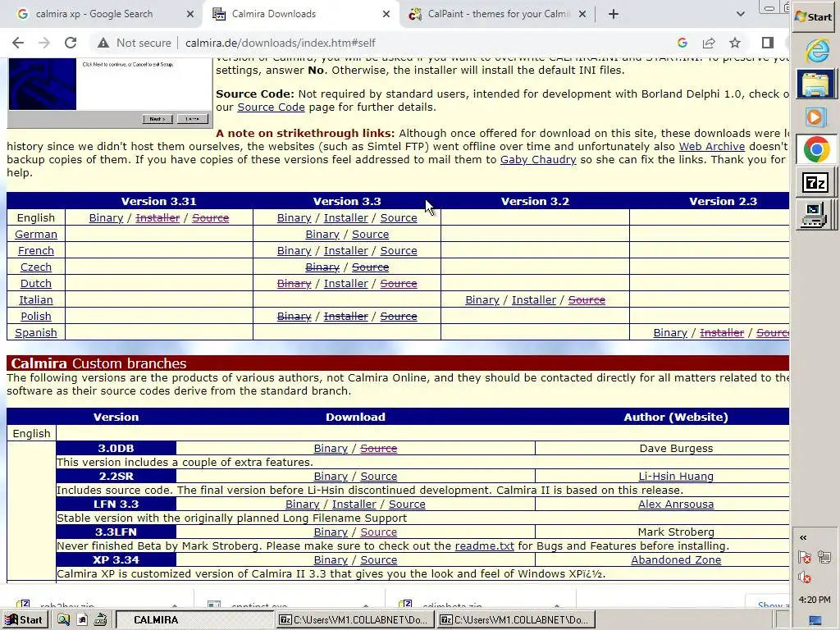
Task: Open Chrome side panel icon
Action: pos(767,43)
